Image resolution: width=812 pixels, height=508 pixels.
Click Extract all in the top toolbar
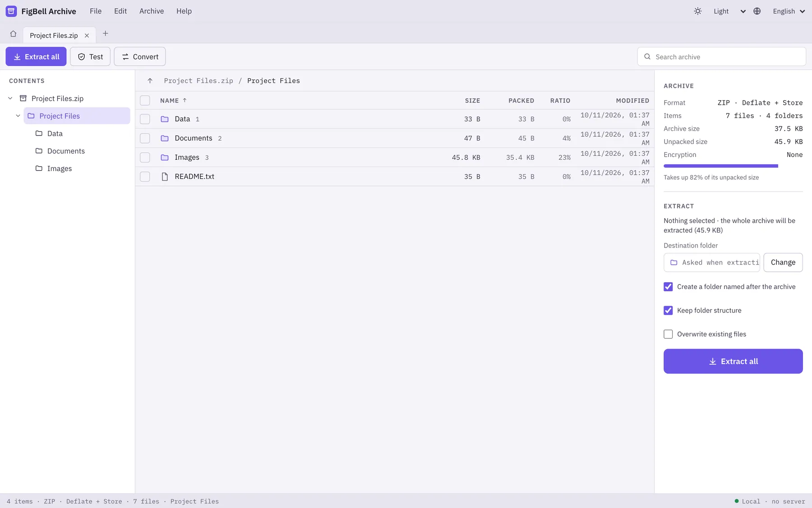click(x=36, y=56)
